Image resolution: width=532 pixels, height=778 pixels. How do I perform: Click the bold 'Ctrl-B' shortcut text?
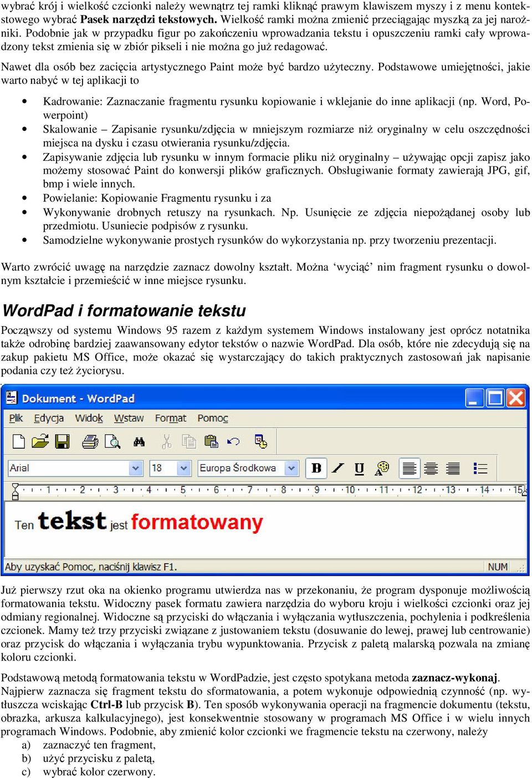[x=106, y=705]
